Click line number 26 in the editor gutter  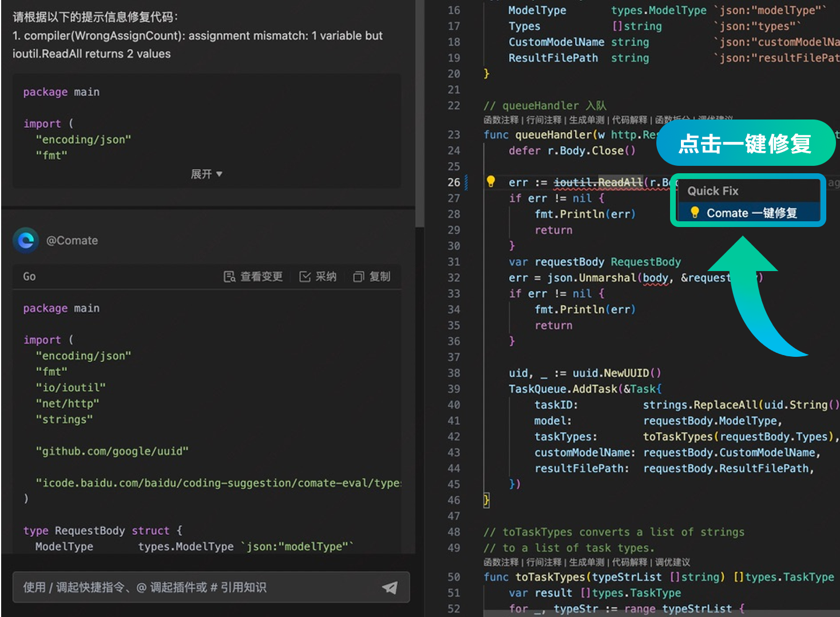pos(454,182)
